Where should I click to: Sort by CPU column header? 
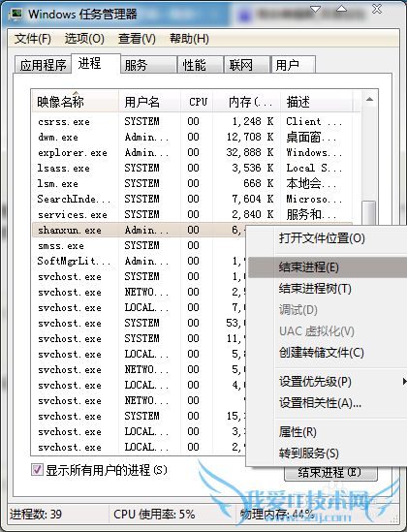click(197, 102)
